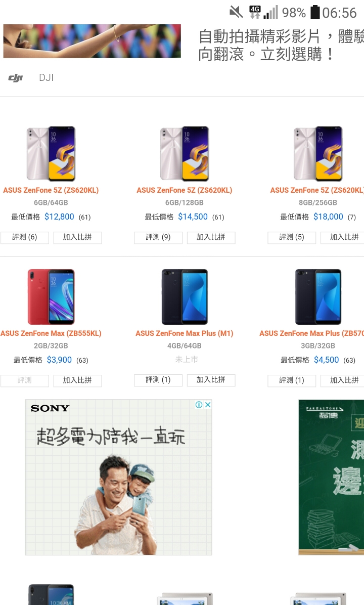
Task: View $12,800 lowest price for ZenFone 5Z
Action: [59, 217]
